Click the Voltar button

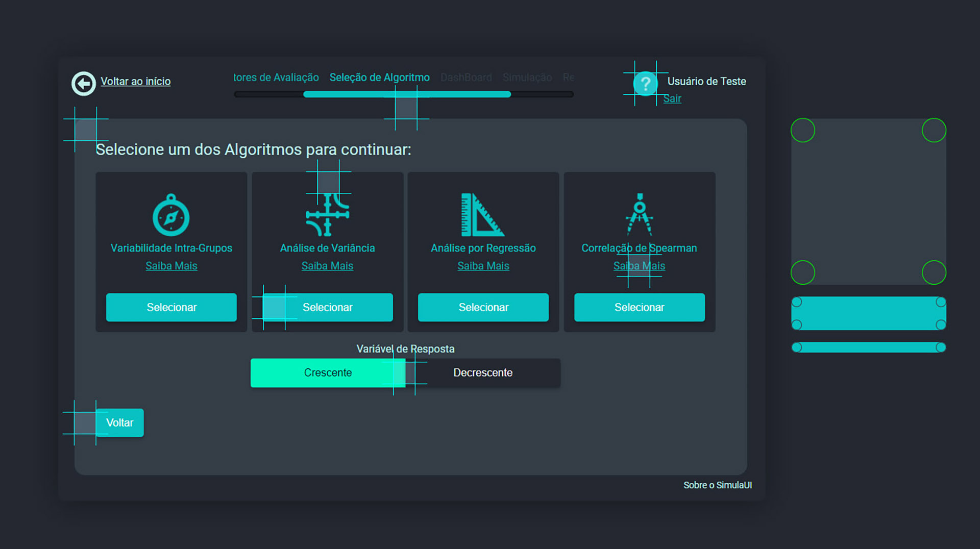tap(119, 422)
